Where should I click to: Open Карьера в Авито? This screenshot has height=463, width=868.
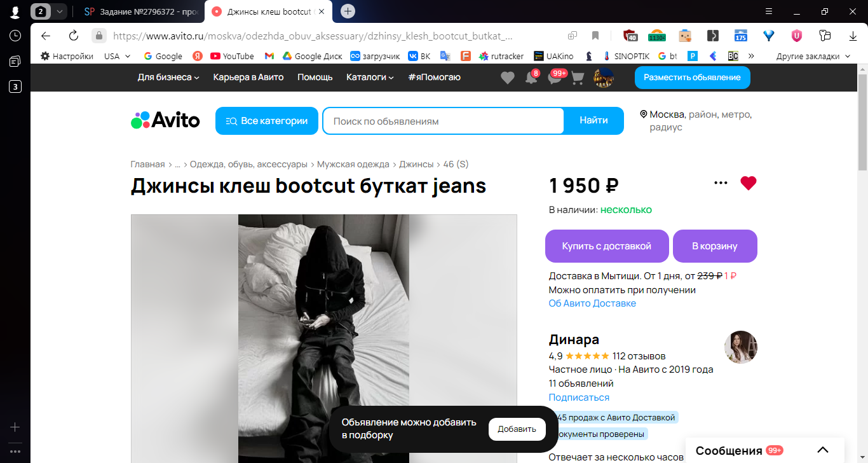coord(248,77)
